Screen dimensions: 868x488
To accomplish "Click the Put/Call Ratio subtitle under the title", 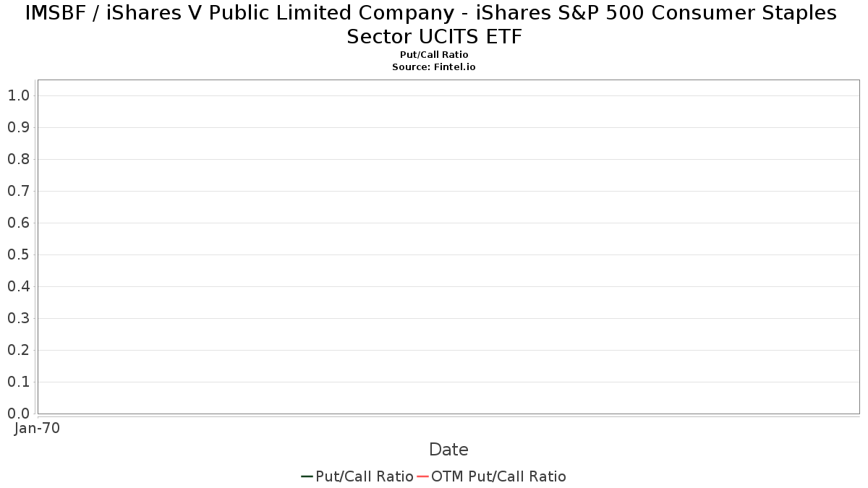I will click(434, 55).
